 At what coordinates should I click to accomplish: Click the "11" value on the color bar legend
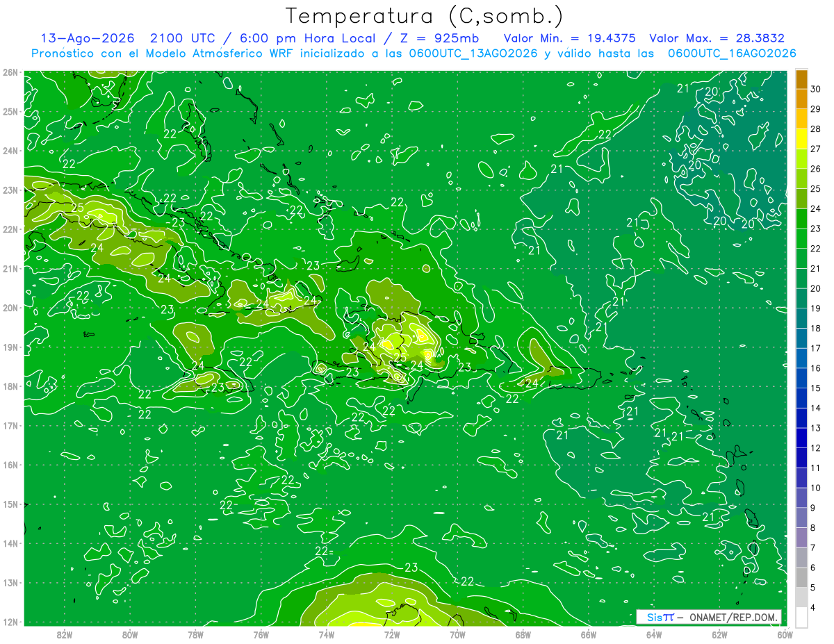[816, 468]
